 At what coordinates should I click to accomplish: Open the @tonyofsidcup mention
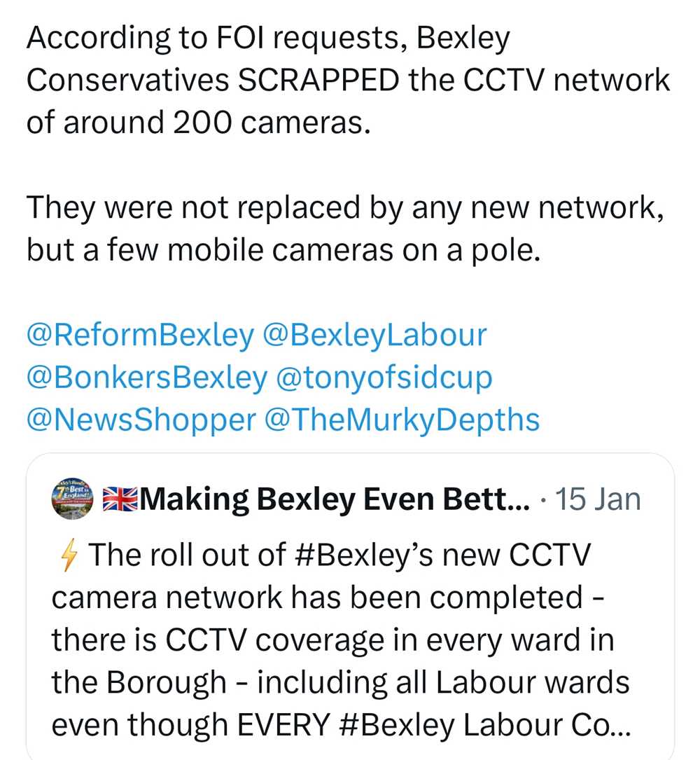pyautogui.click(x=385, y=378)
